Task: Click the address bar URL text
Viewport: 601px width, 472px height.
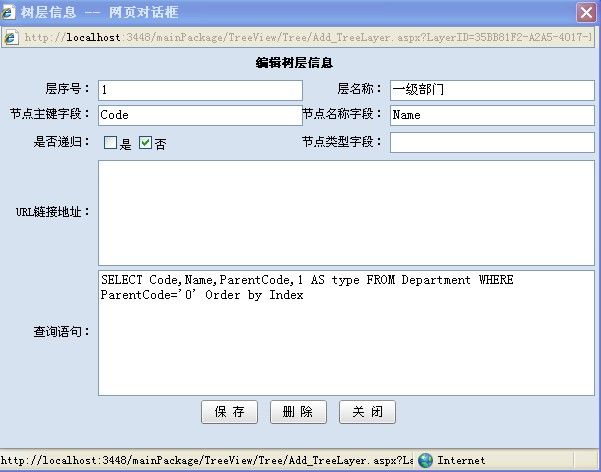Action: (x=309, y=38)
